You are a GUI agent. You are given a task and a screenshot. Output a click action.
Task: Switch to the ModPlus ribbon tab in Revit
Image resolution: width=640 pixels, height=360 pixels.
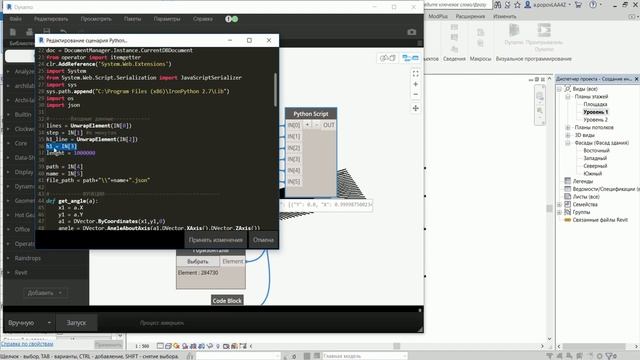point(438,16)
